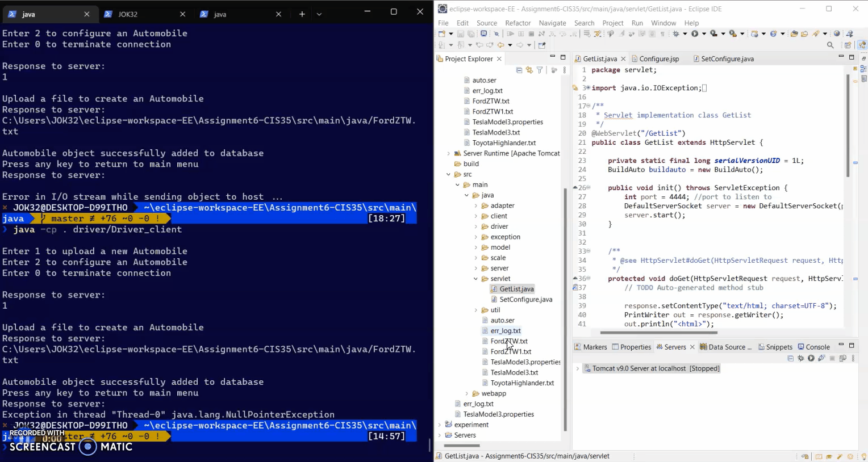Open Servers view menu (three dots)
This screenshot has width=868, height=462.
point(853,358)
